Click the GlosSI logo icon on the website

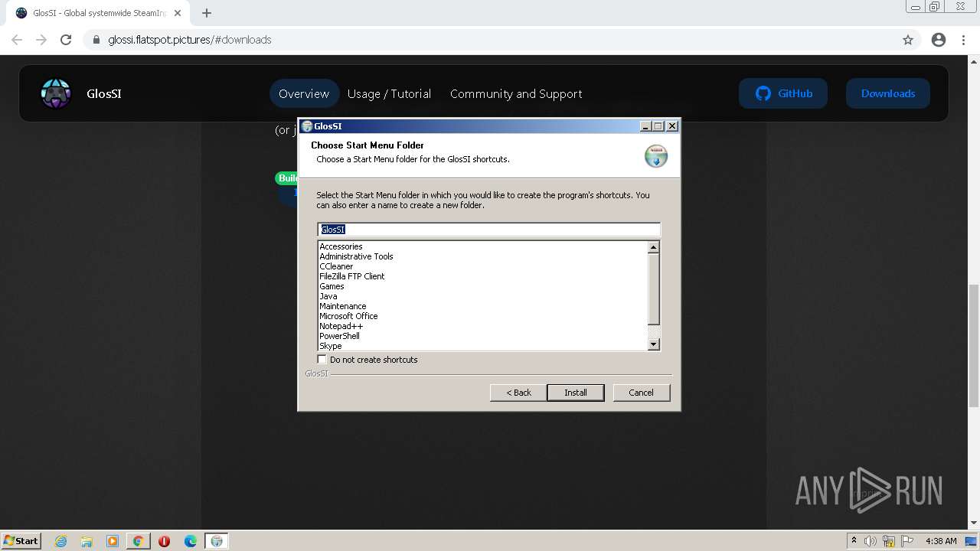point(55,93)
